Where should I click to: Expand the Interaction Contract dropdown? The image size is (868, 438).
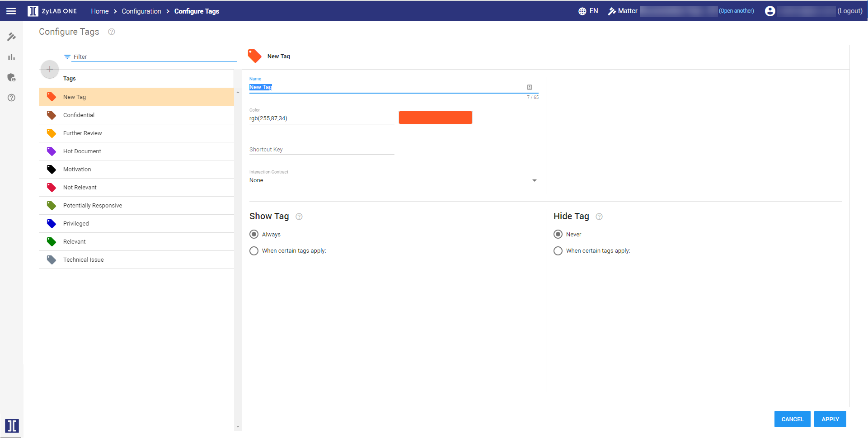tap(534, 180)
